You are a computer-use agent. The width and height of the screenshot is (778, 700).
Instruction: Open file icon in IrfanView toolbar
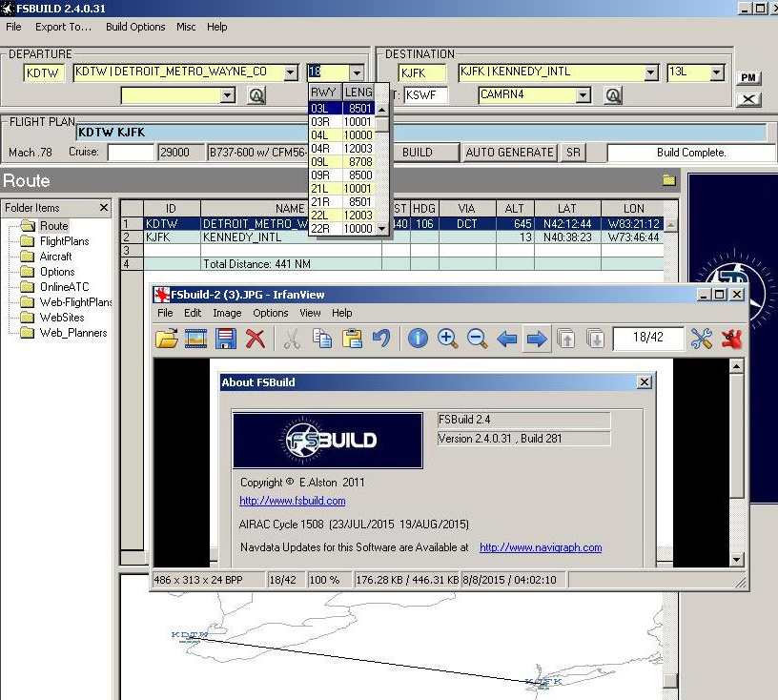pos(167,339)
